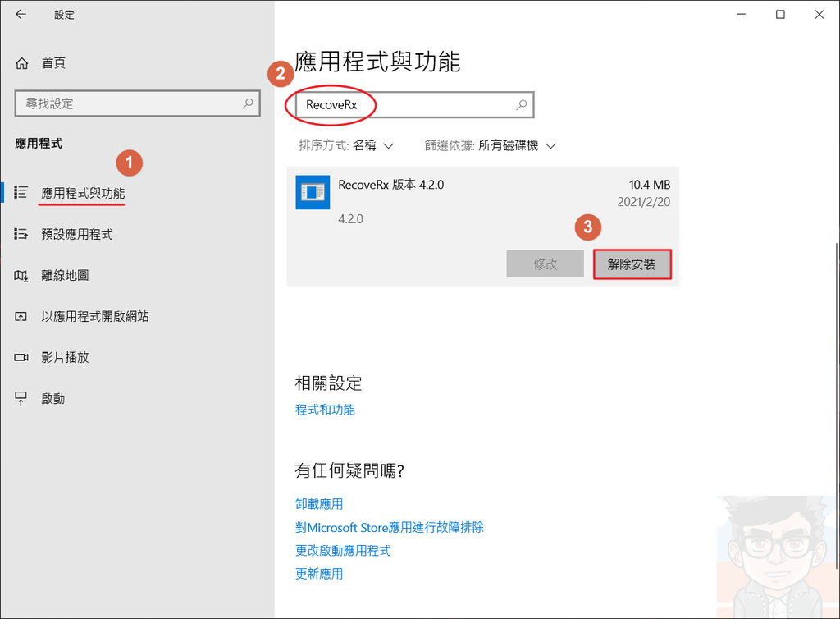Click the 啟動 startup icon
This screenshot has height=619, width=840.
(21, 398)
